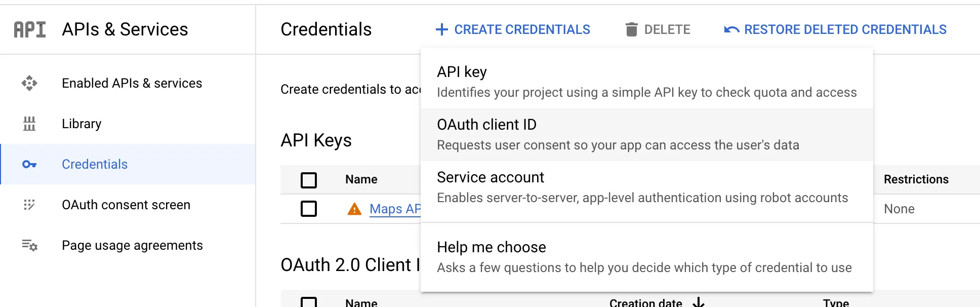Click the trash icon next to Delete
Viewport: 980px width, 307px height.
coord(631,29)
